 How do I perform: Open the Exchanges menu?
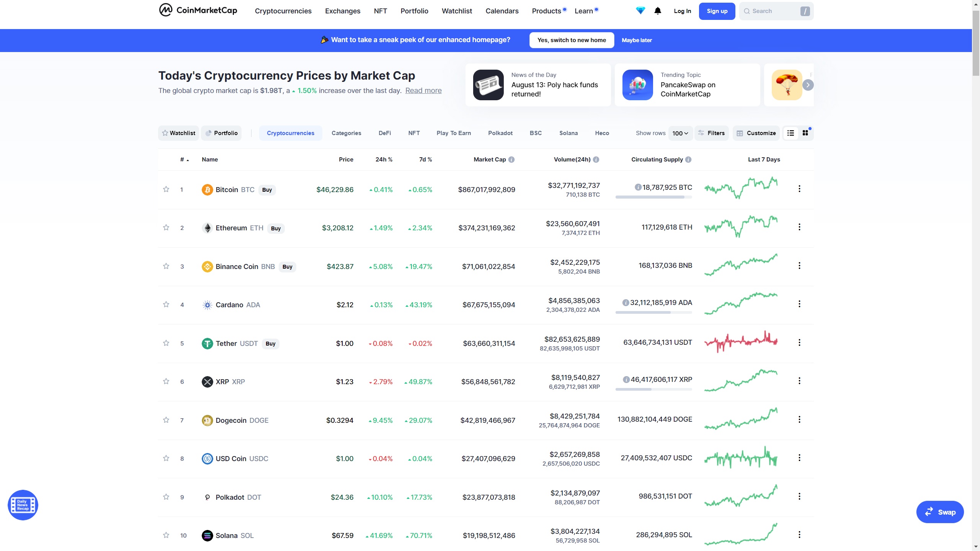[343, 11]
